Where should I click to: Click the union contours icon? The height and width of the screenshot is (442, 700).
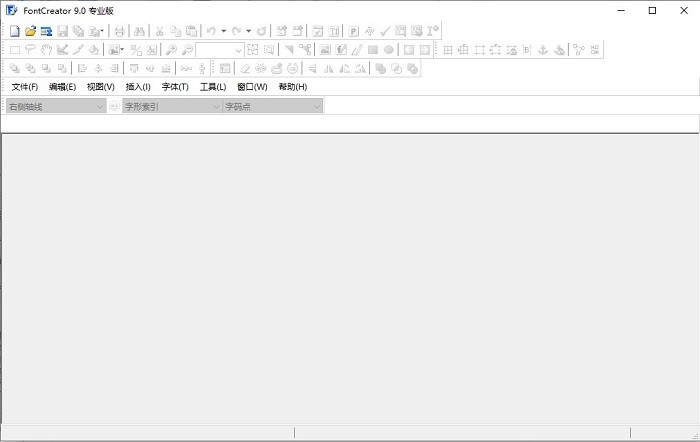(381, 68)
